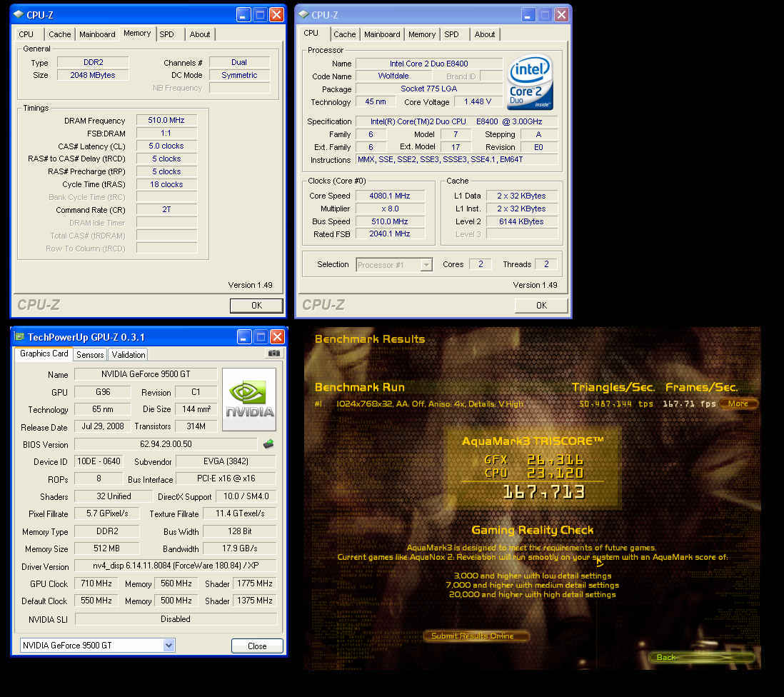784x697 pixels.
Task: Open Cache tab in right CPU-Z window
Action: pyautogui.click(x=344, y=34)
